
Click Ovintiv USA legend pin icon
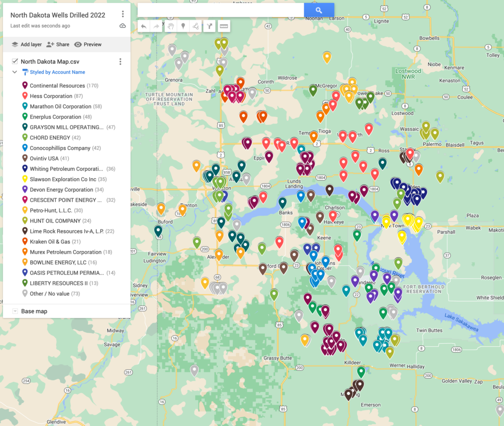coord(25,158)
